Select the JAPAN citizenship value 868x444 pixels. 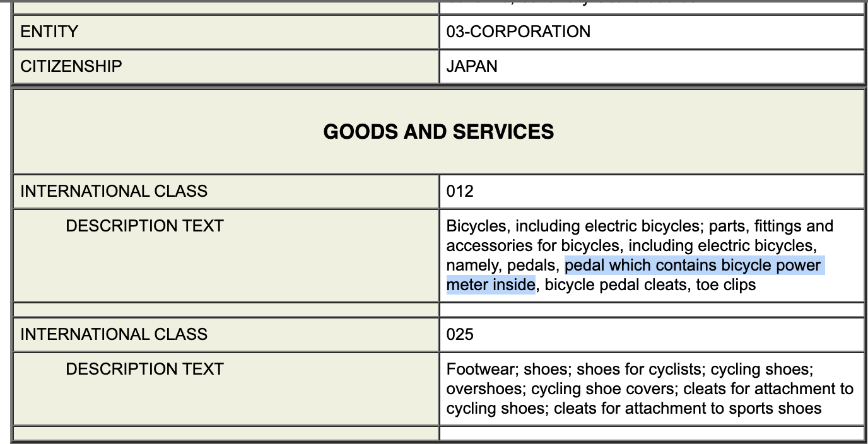[471, 66]
